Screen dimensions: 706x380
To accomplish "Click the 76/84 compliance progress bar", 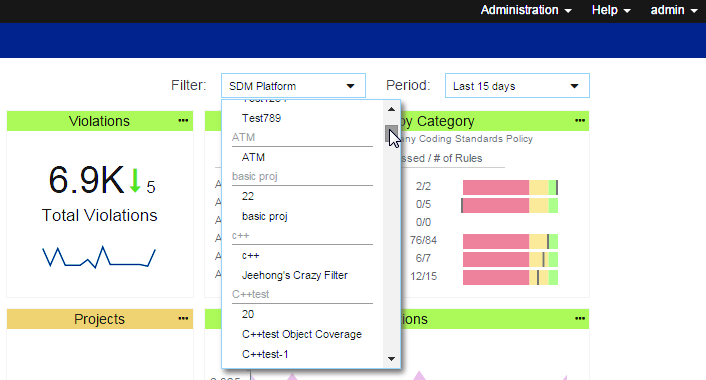I will click(510, 241).
